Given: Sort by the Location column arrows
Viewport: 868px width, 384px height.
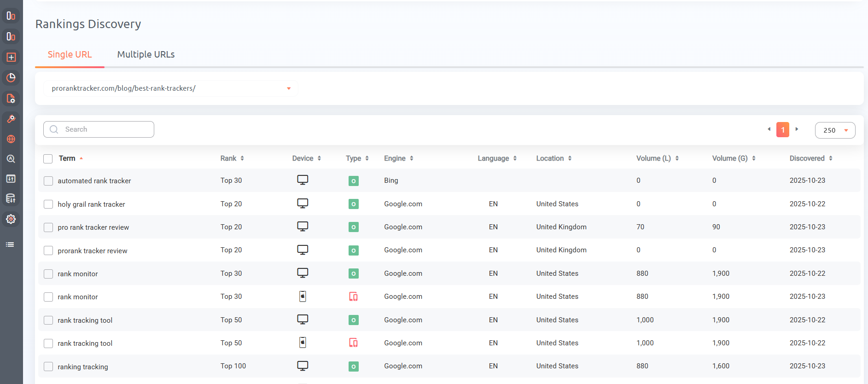Looking at the screenshot, I should pos(570,158).
